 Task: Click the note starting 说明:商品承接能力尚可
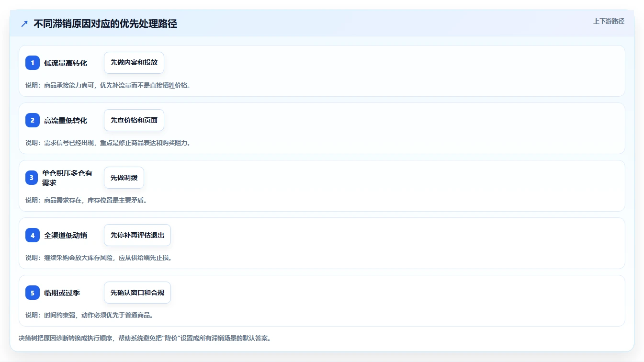[x=108, y=85]
